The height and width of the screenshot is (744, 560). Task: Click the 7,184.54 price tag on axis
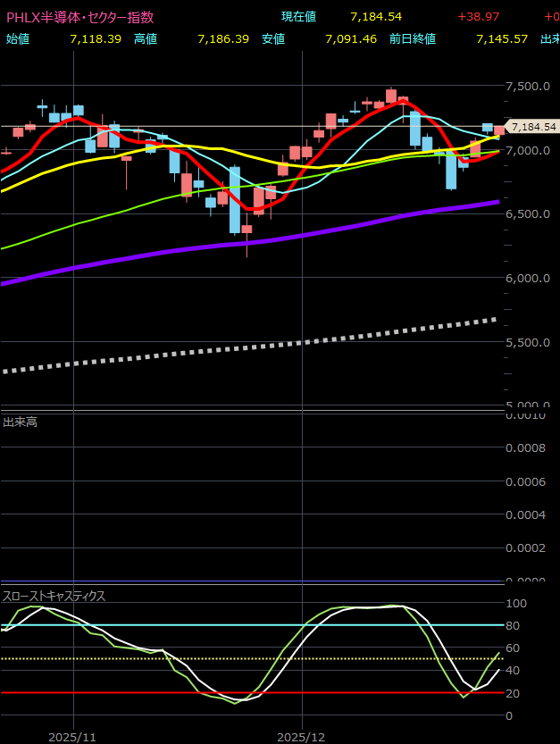point(532,127)
